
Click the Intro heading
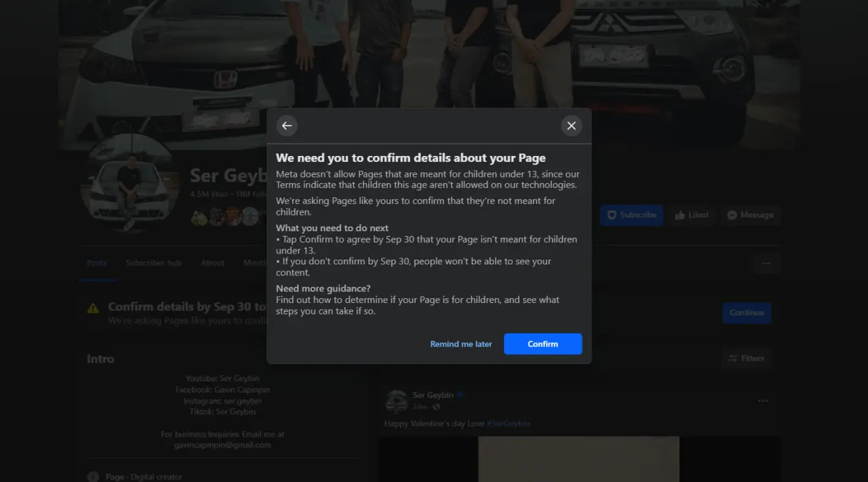point(100,359)
